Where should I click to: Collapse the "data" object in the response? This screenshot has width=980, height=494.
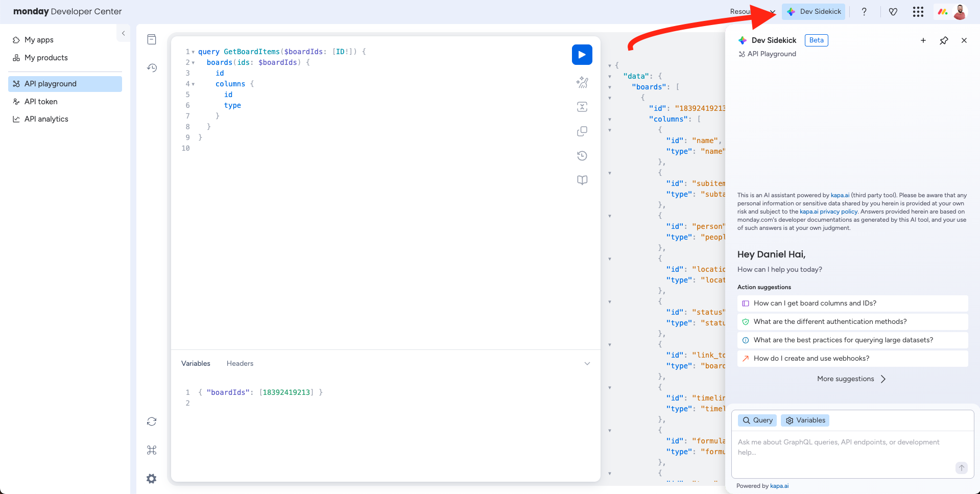coord(610,77)
